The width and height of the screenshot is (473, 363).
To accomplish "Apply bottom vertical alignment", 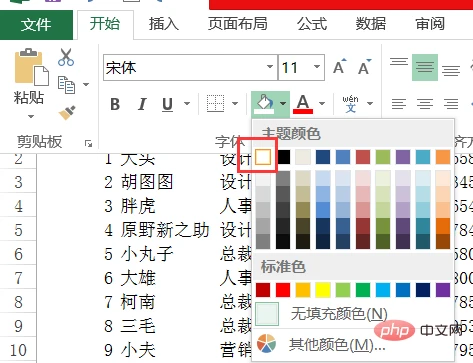I will click(x=451, y=70).
